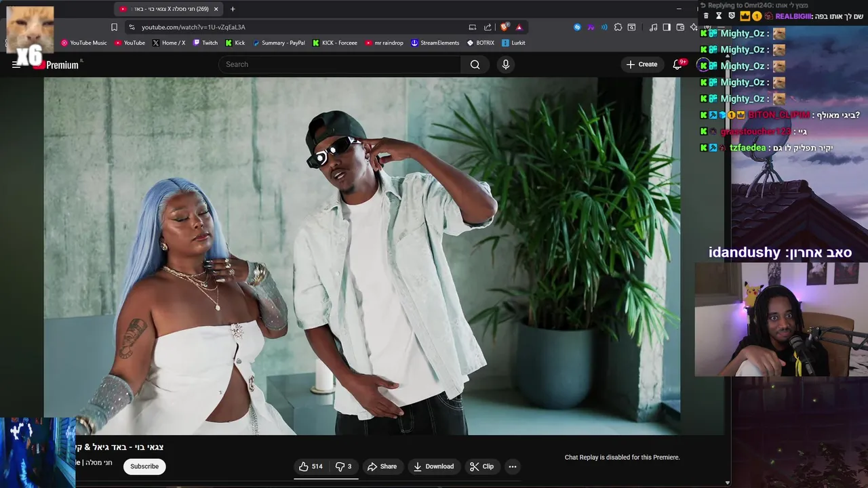Open the YouTube Music bookmark

click(84, 43)
